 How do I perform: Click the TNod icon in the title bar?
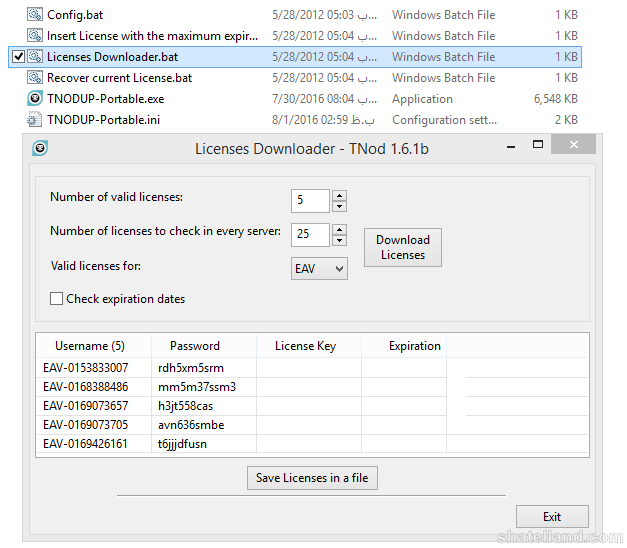pos(40,148)
